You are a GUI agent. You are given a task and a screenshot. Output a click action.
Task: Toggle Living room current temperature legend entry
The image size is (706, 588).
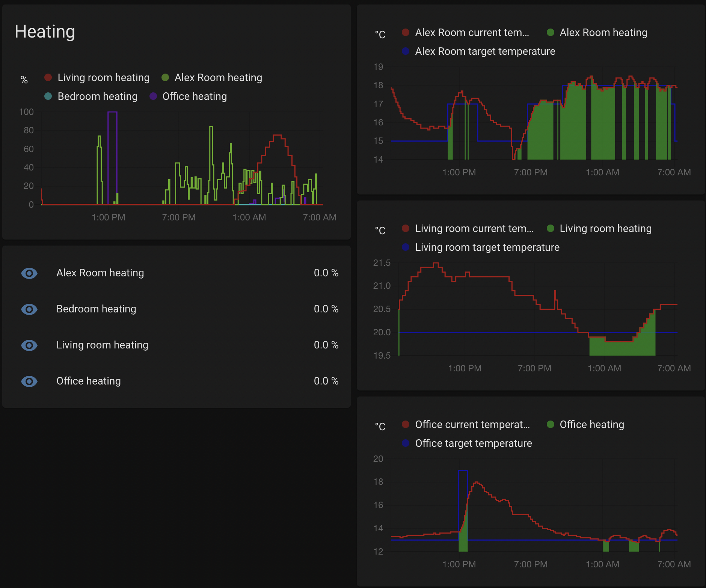point(468,229)
